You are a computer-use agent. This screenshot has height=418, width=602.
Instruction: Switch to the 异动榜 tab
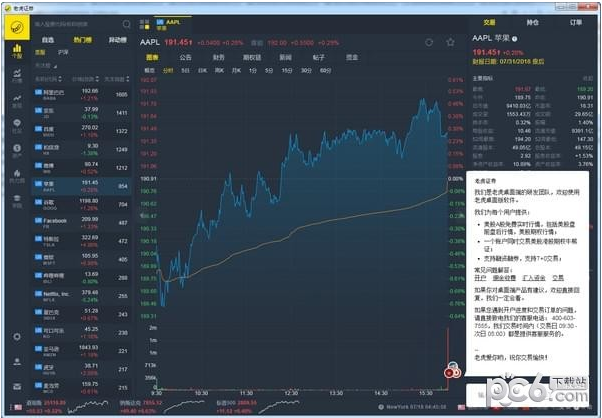pos(117,40)
